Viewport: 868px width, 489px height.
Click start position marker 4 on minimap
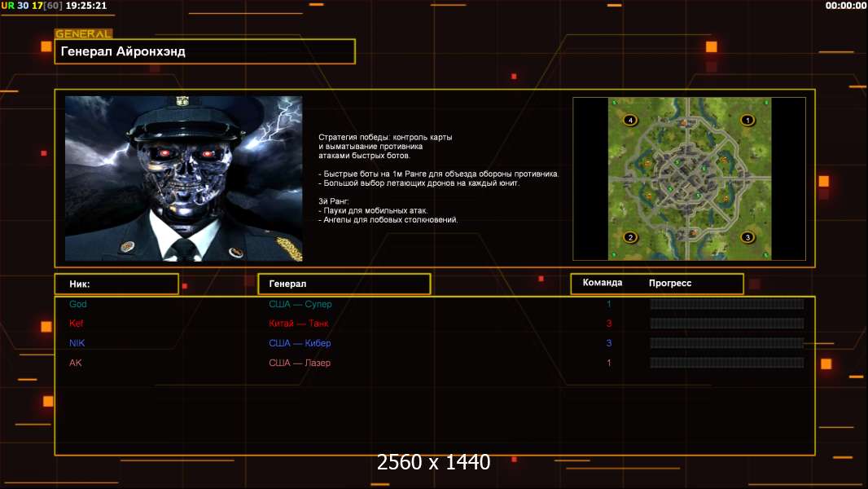click(630, 120)
